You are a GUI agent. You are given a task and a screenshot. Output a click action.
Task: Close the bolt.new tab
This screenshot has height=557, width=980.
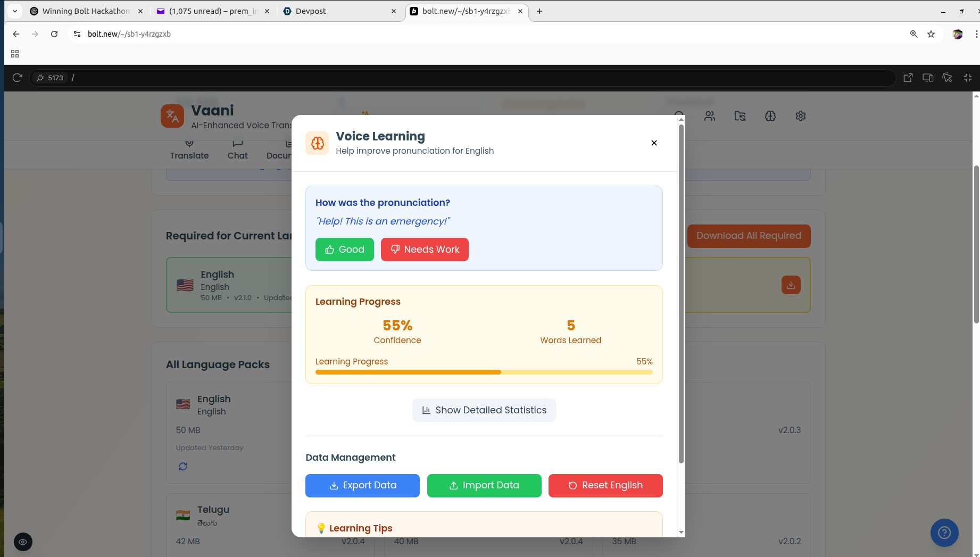[520, 11]
